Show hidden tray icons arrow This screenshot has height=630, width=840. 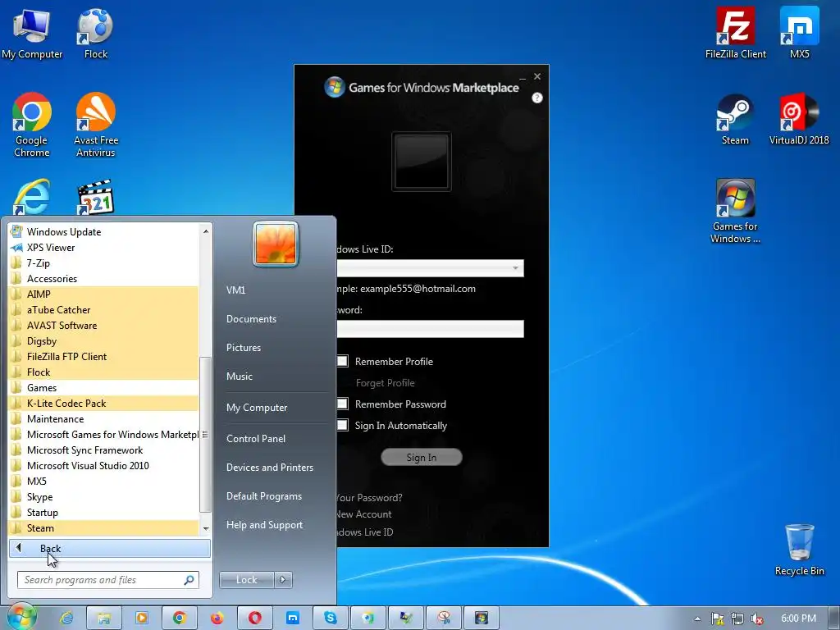click(x=697, y=619)
